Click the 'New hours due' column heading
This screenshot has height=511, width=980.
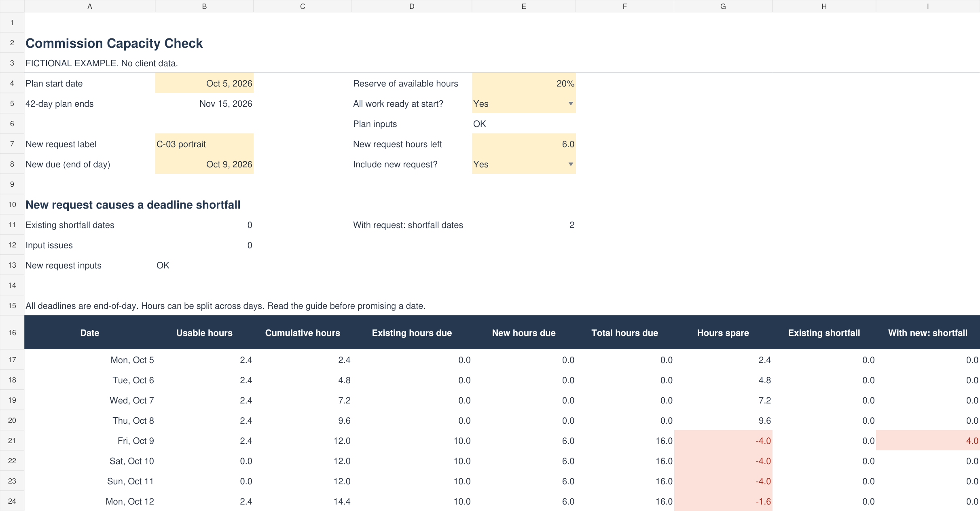523,333
